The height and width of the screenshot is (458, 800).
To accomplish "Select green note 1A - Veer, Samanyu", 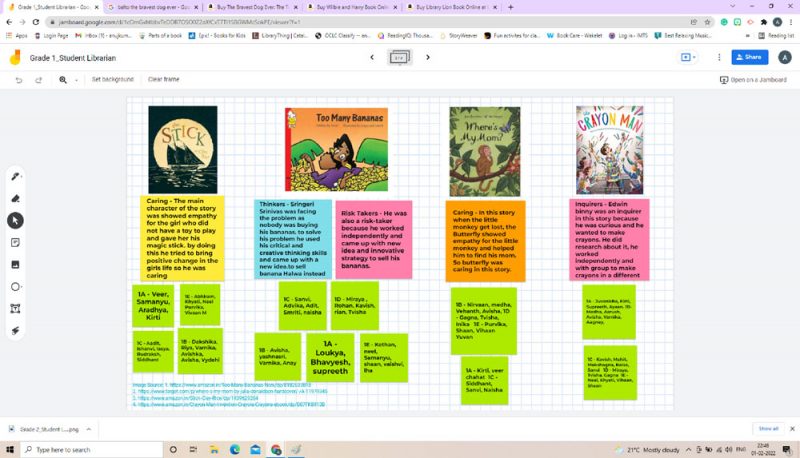I will [x=153, y=306].
